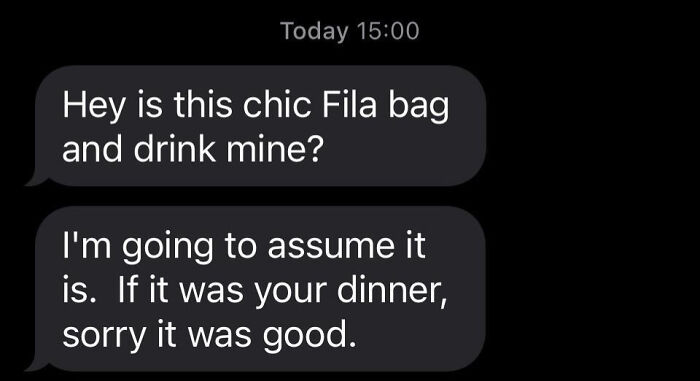The height and width of the screenshot is (381, 700).
Task: Click the tail of the second message bubble
Action: tap(37, 364)
